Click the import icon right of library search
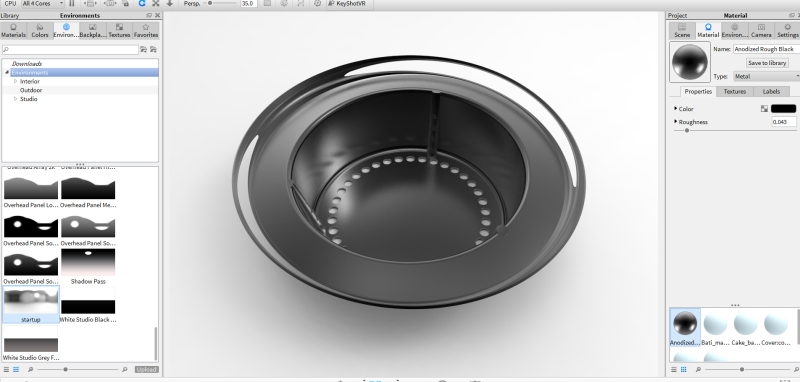 [x=153, y=49]
